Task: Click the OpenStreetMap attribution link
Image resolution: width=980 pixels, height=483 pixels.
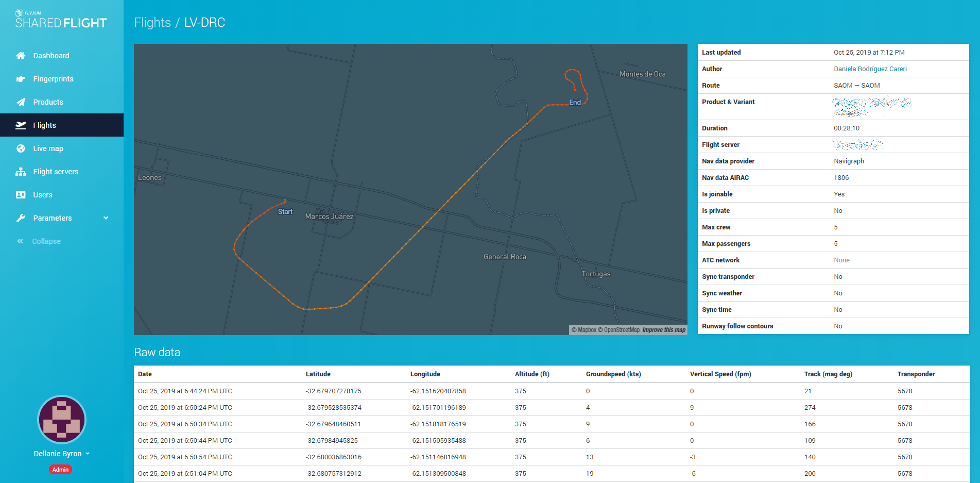Action: [619, 330]
